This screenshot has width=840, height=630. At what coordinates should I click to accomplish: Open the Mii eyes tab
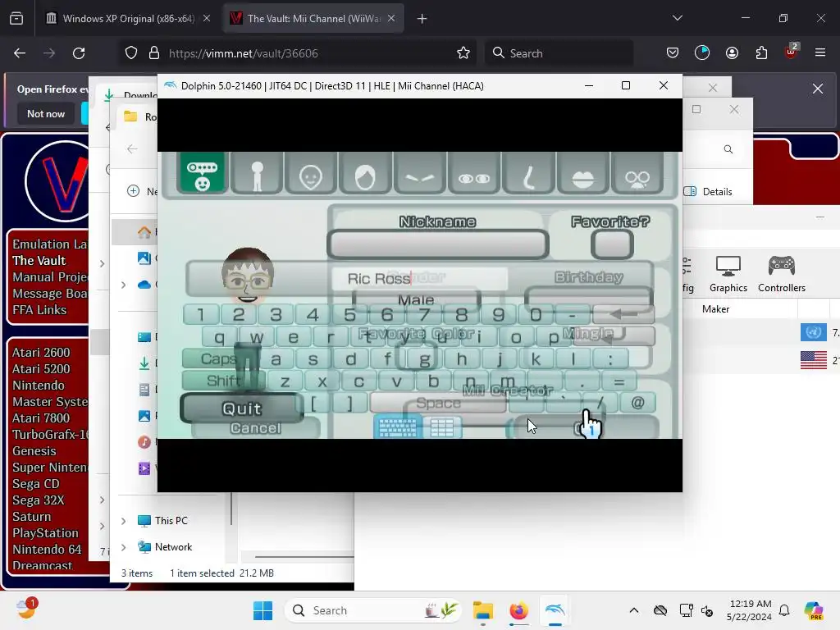[474, 172]
